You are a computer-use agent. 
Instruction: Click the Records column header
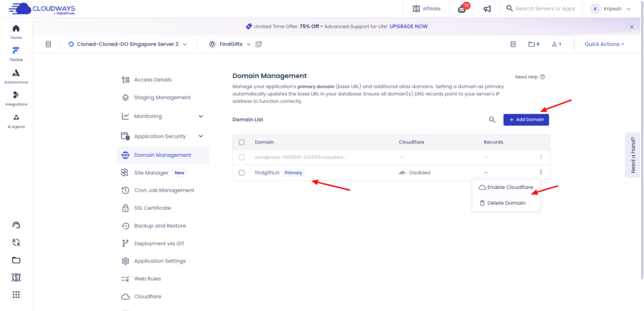click(493, 142)
